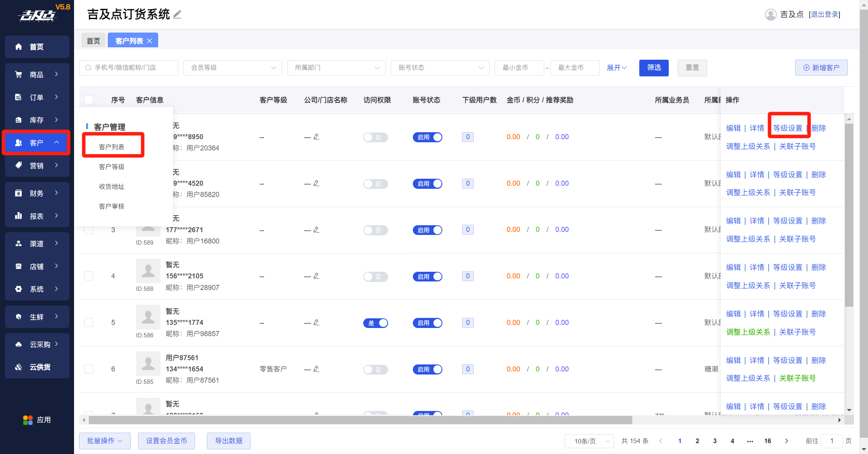Click the horizontal scrollbar under the table
Image resolution: width=868 pixels, height=454 pixels.
(361, 420)
